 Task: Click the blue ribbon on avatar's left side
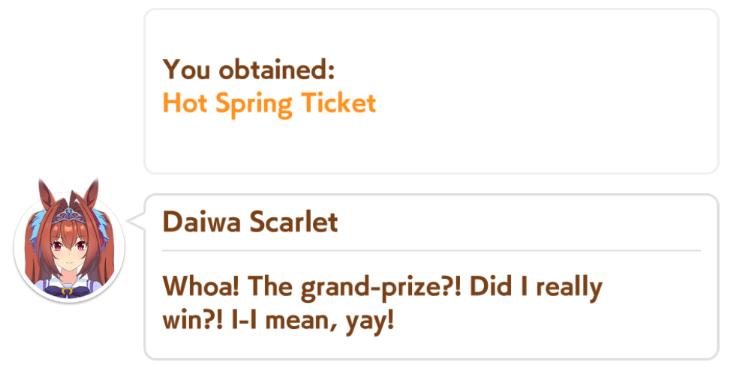pos(40,227)
